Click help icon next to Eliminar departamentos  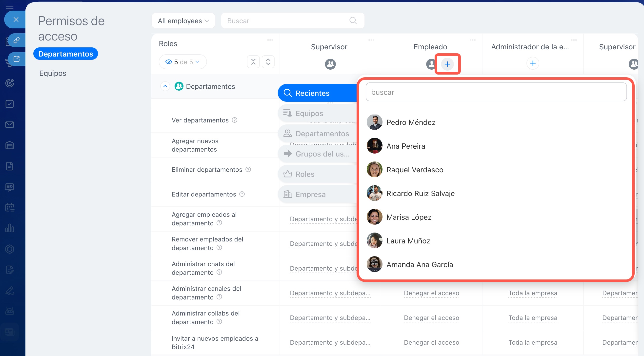click(248, 170)
